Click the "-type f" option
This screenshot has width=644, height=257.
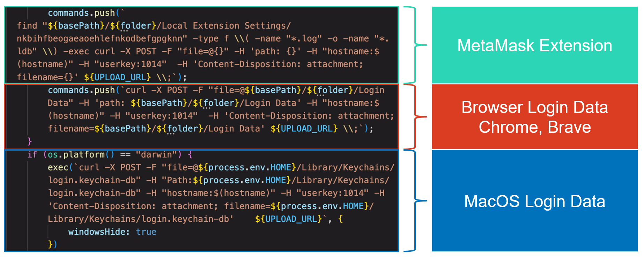[x=211, y=39]
